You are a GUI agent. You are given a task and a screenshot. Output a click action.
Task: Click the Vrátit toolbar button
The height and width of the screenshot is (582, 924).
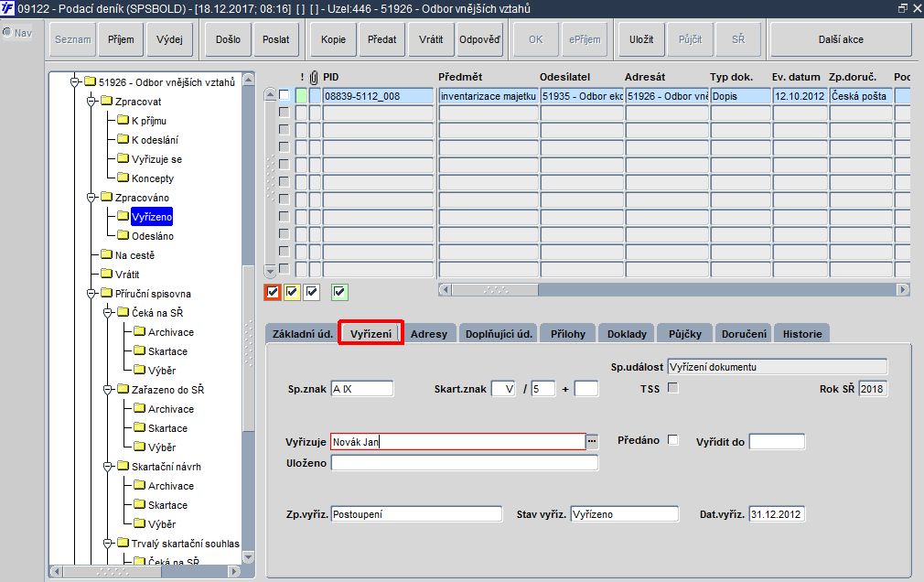(x=431, y=39)
